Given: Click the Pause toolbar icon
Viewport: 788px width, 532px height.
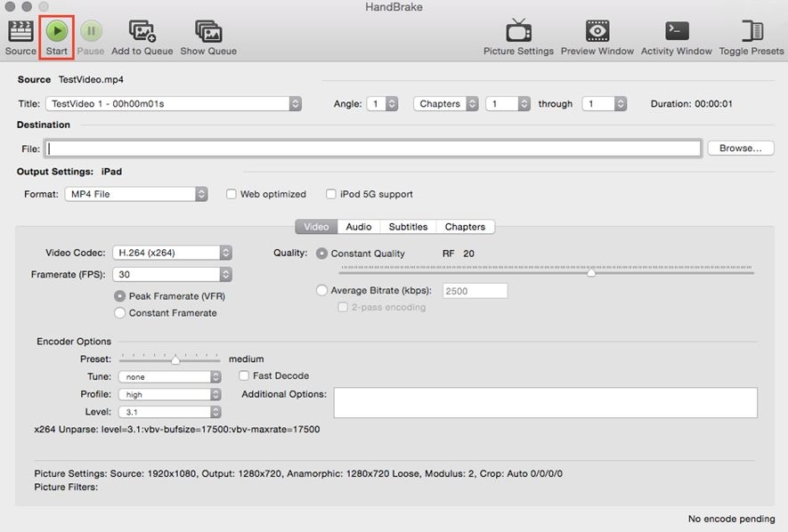Looking at the screenshot, I should [91, 31].
